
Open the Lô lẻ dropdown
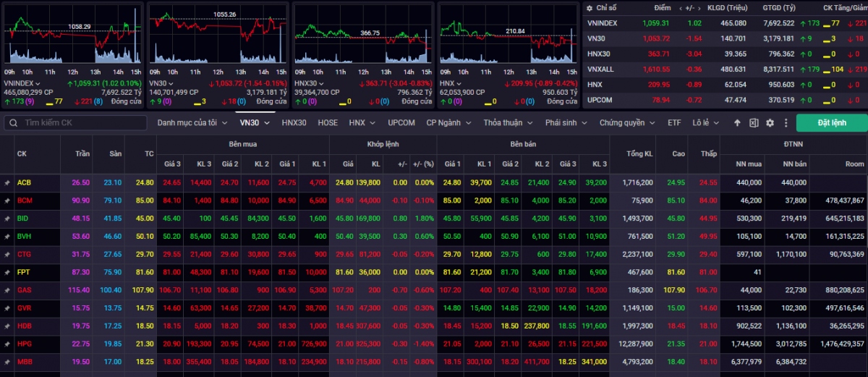coord(706,123)
